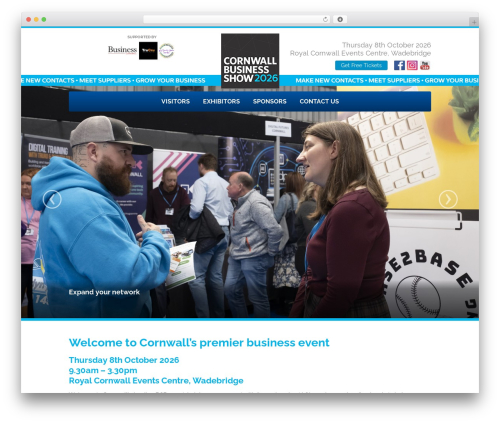The width and height of the screenshot is (500, 423).
Task: Minimize window with yellow button
Action: coord(36,19)
